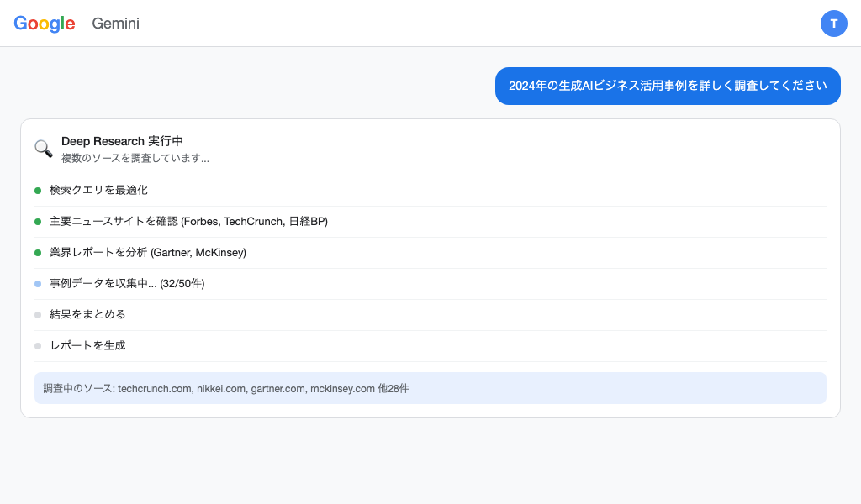
Task: Select the blue prompt message bubble
Action: 668,86
